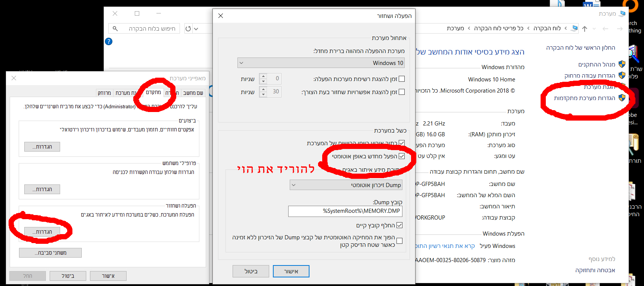Close the הפעלה ושחזור dialog
The height and width of the screenshot is (286, 644).
(221, 16)
